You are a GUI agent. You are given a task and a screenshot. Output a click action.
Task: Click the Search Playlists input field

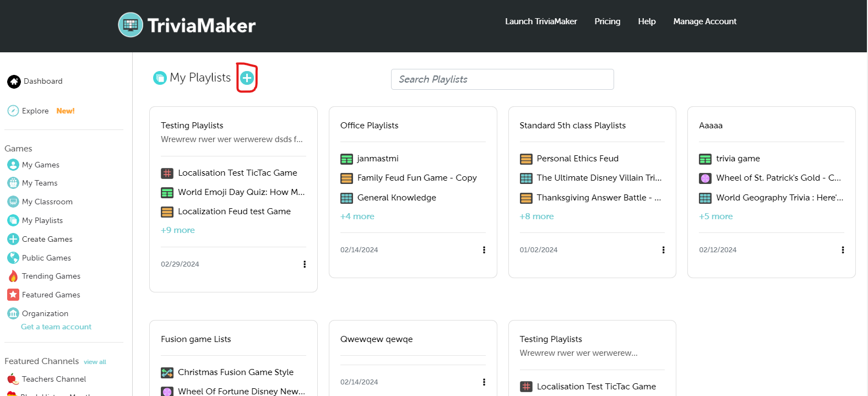click(x=502, y=79)
